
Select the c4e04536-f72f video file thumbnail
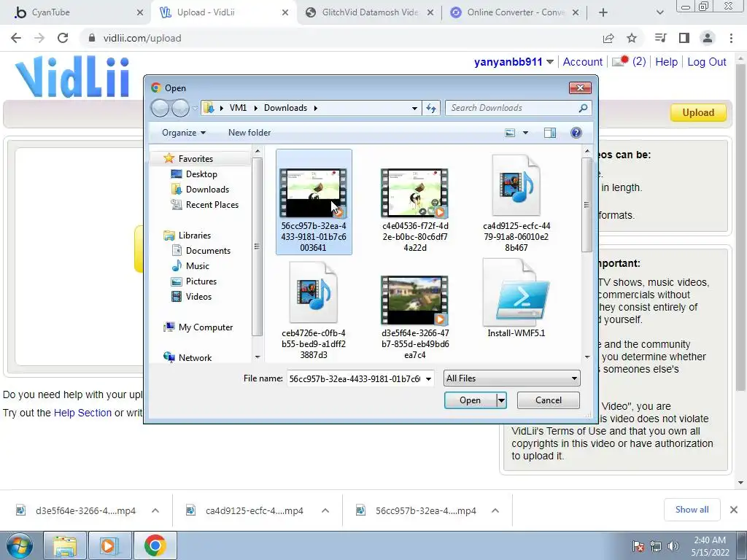(x=414, y=192)
